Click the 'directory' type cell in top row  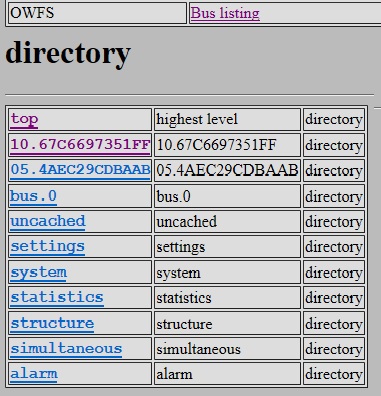tap(334, 119)
